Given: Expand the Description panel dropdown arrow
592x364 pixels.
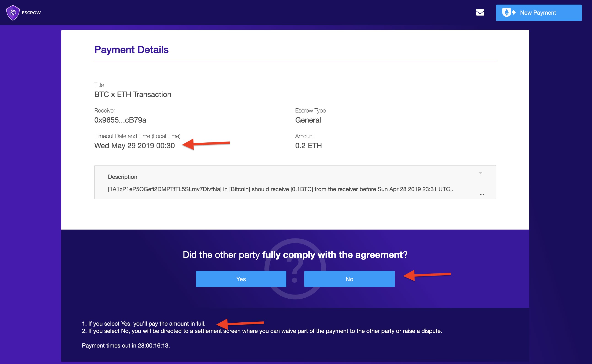Looking at the screenshot, I should 481,173.
